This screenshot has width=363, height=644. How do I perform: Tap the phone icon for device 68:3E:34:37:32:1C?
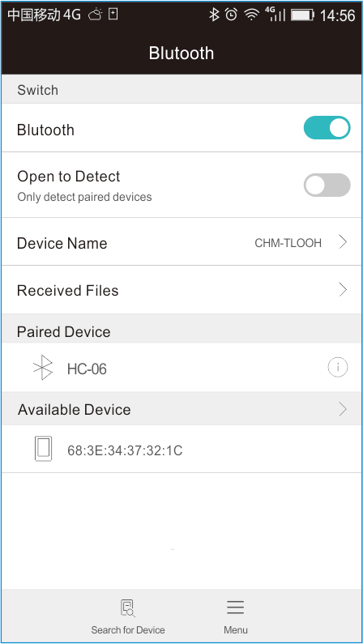(43, 449)
